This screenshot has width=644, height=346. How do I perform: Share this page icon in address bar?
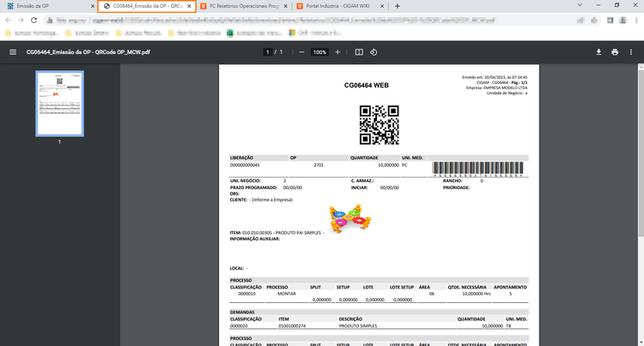coord(580,20)
